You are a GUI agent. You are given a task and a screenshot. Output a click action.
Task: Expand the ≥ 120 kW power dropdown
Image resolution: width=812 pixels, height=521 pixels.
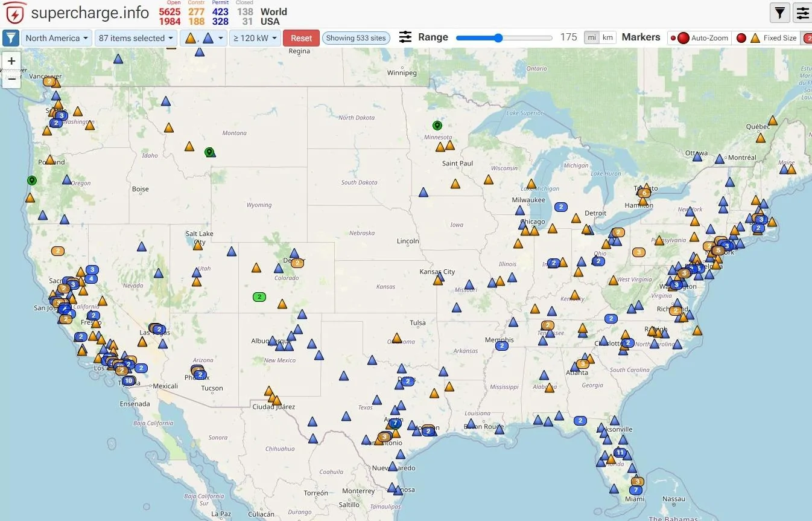click(x=256, y=38)
